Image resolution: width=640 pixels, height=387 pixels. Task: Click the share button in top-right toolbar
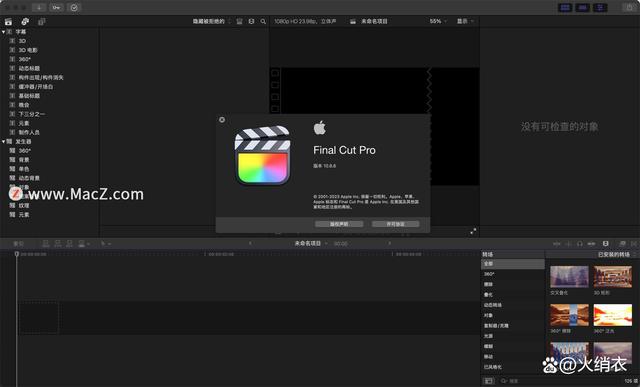click(x=629, y=7)
